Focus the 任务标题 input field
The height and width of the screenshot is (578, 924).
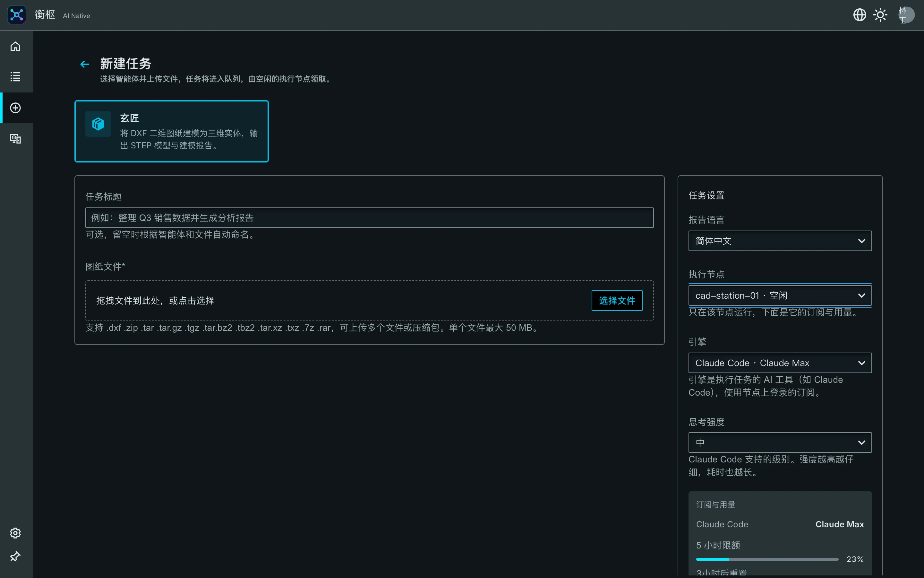click(x=369, y=218)
